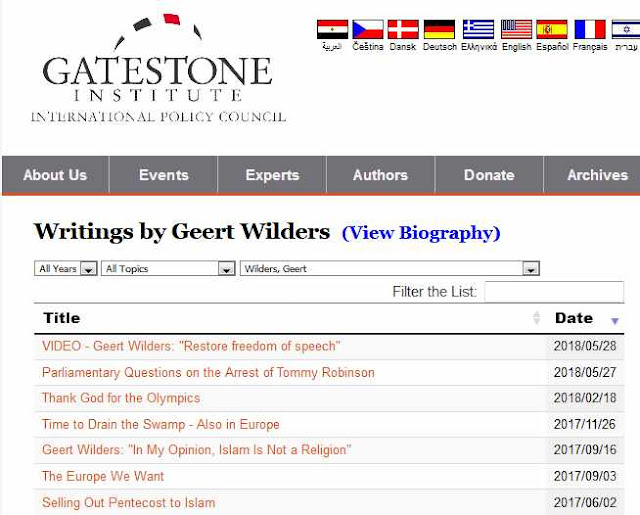640x515 pixels.
Task: Open Parliamentary Questions on Tommy Robinson article
Action: coord(208,373)
